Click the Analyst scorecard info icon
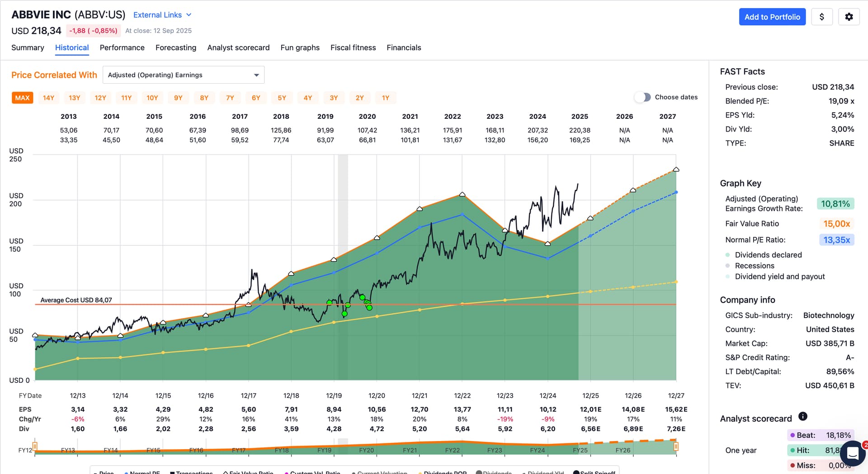868x474 pixels. coord(802,416)
